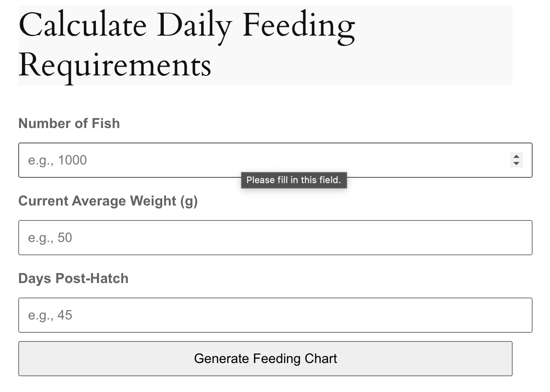
Task: Click the Days Post-Hatch label
Action: click(x=73, y=278)
